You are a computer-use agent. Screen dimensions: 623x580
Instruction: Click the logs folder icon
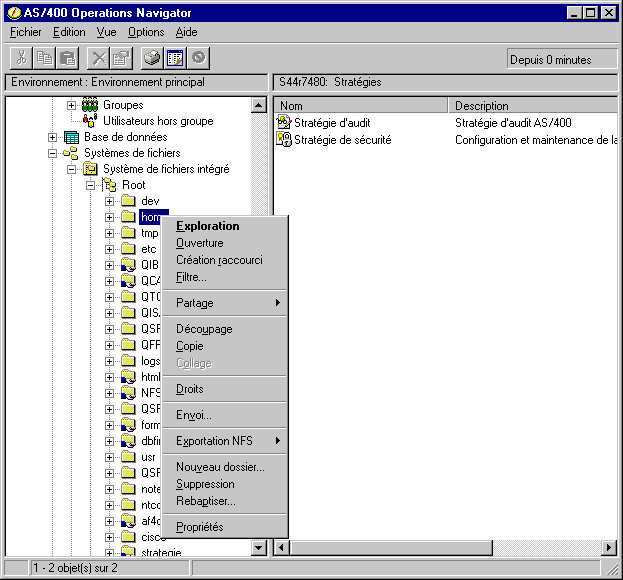pyautogui.click(x=128, y=361)
